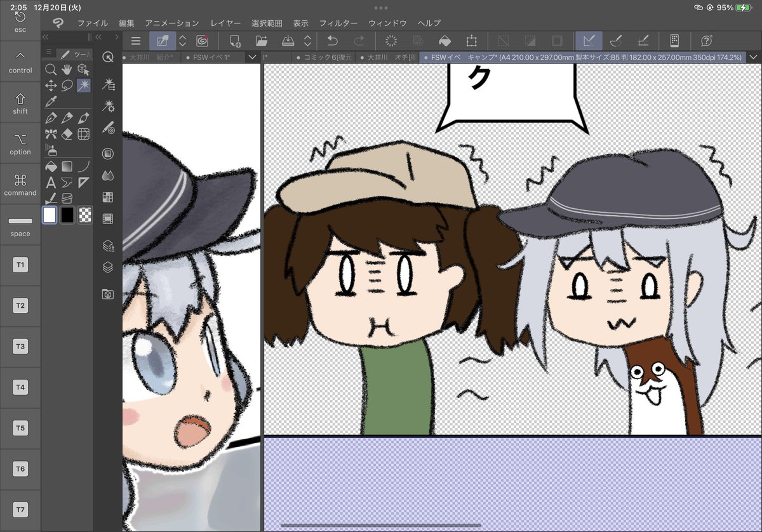Select the transparent color swatch
The height and width of the screenshot is (532, 762).
click(84, 215)
